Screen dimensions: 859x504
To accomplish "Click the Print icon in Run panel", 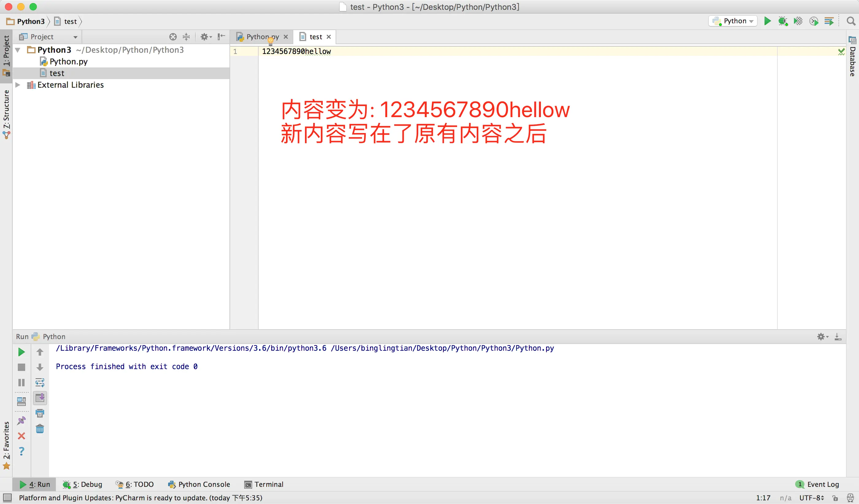I will pos(40,413).
